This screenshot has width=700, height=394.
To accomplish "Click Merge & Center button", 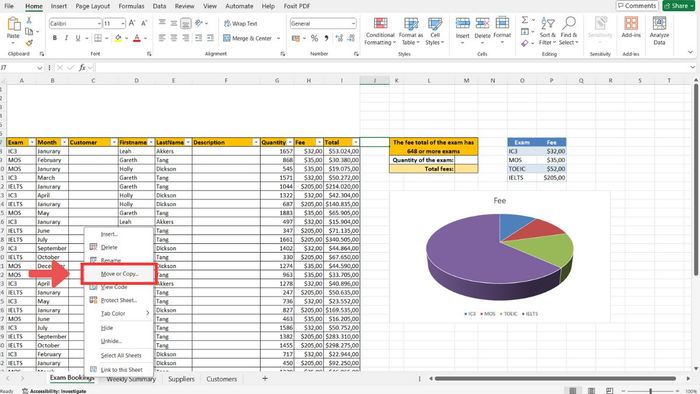I will coord(248,38).
